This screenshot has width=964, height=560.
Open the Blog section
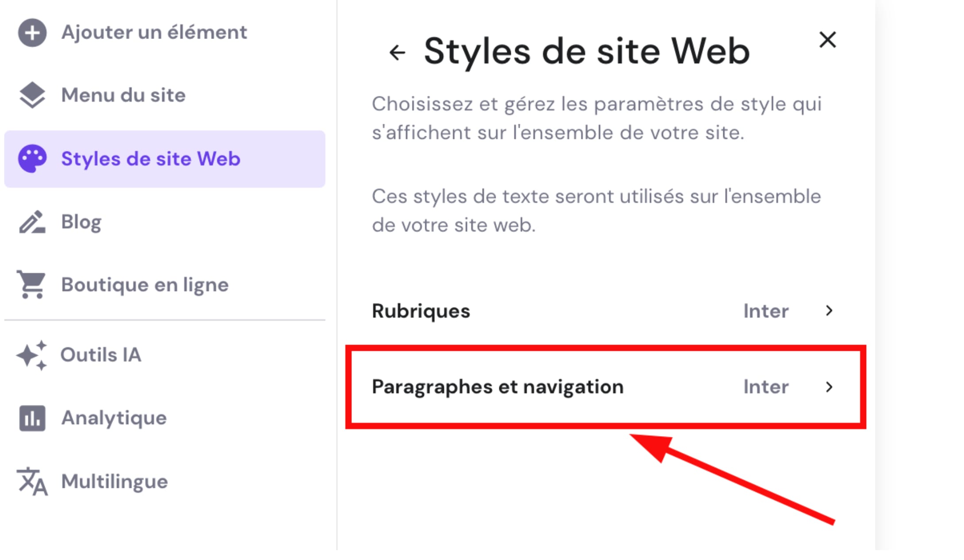tap(81, 222)
